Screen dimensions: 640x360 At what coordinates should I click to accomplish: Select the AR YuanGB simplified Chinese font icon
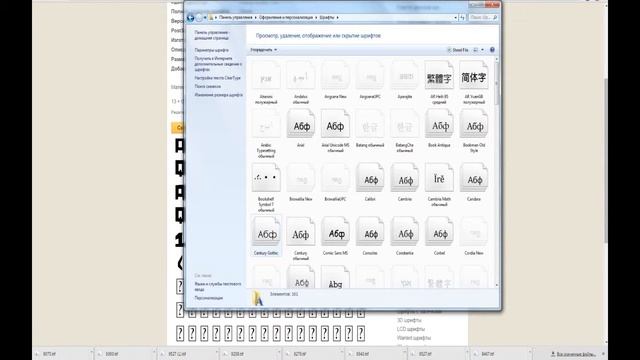(x=474, y=76)
